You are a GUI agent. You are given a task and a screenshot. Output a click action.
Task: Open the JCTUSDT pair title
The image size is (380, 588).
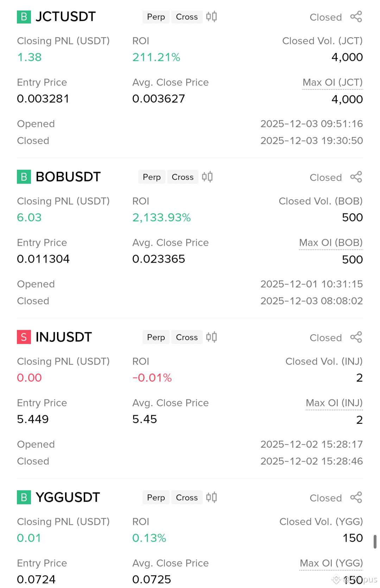(x=66, y=17)
